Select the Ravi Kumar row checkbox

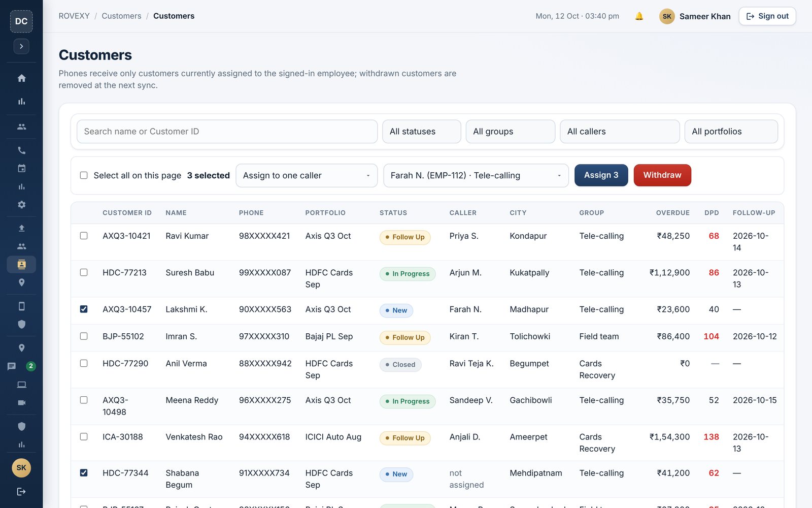tap(84, 236)
